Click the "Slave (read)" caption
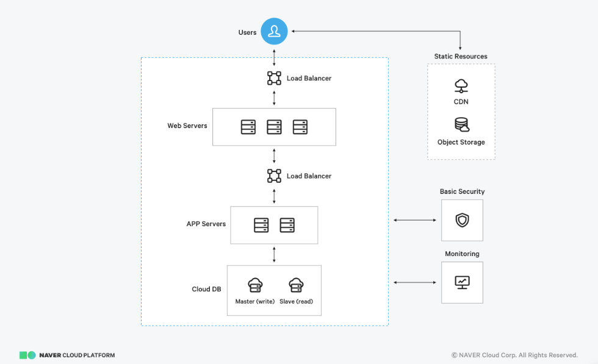The height and width of the screenshot is (364, 598). [x=297, y=301]
